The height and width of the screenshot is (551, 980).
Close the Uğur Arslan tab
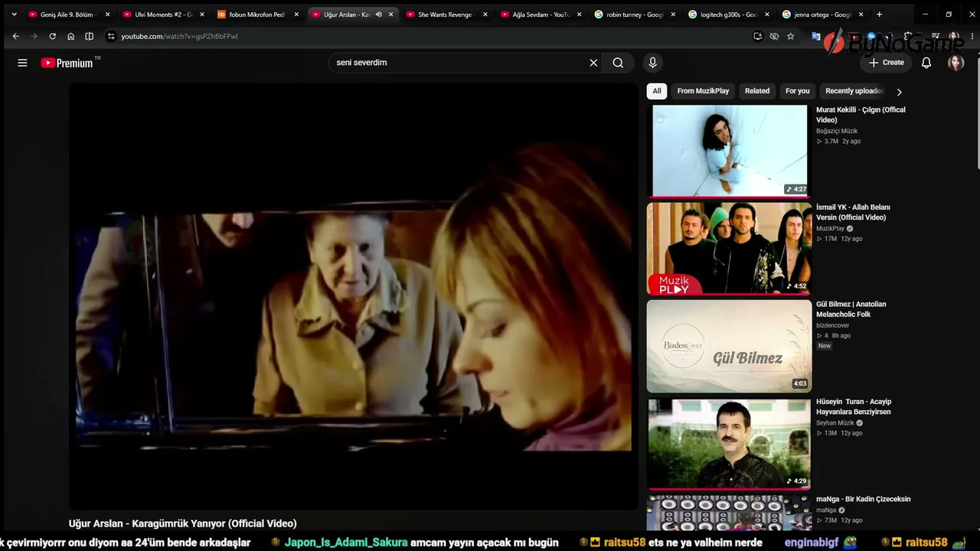pos(390,15)
